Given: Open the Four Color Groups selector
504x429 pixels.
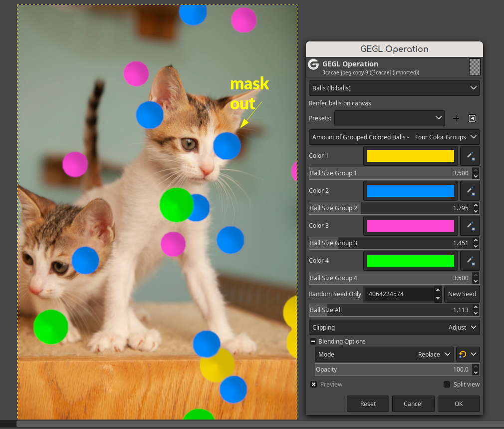Looking at the screenshot, I should coord(394,137).
